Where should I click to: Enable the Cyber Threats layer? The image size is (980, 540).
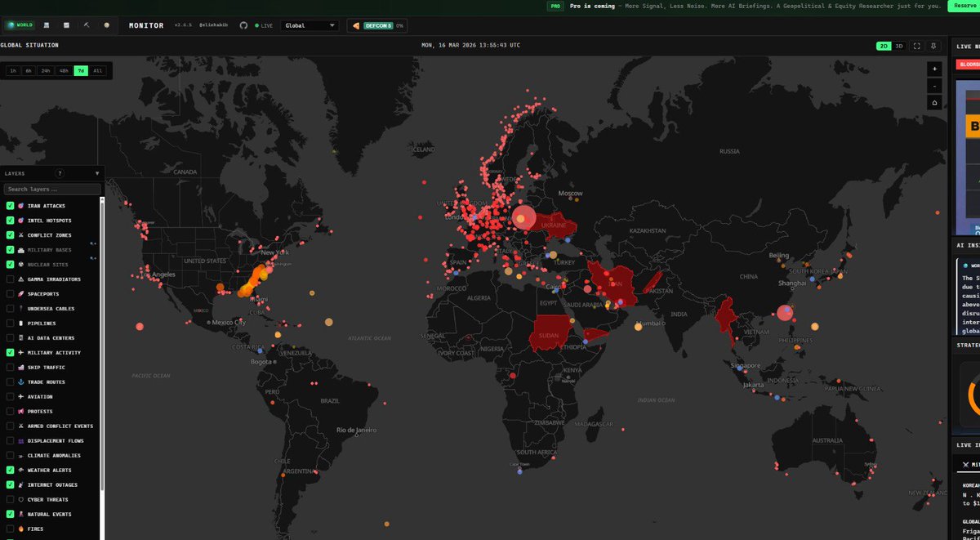click(x=10, y=500)
